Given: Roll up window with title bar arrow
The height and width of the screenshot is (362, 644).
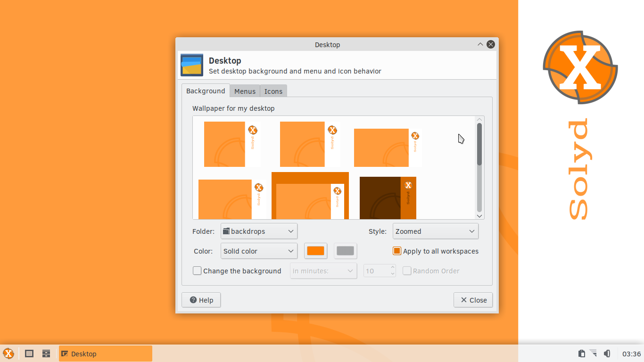Looking at the screenshot, I should pyautogui.click(x=480, y=44).
